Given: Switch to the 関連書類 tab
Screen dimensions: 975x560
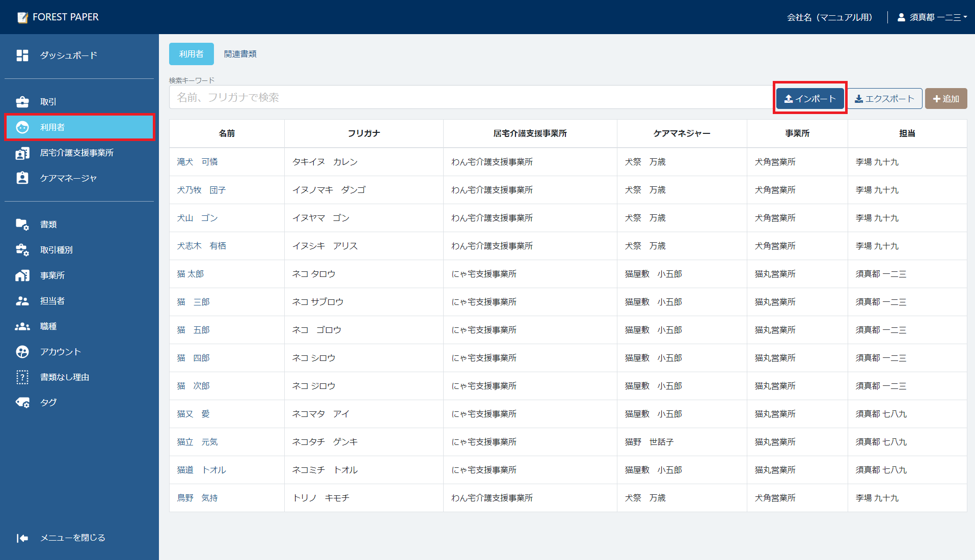Looking at the screenshot, I should pos(240,54).
